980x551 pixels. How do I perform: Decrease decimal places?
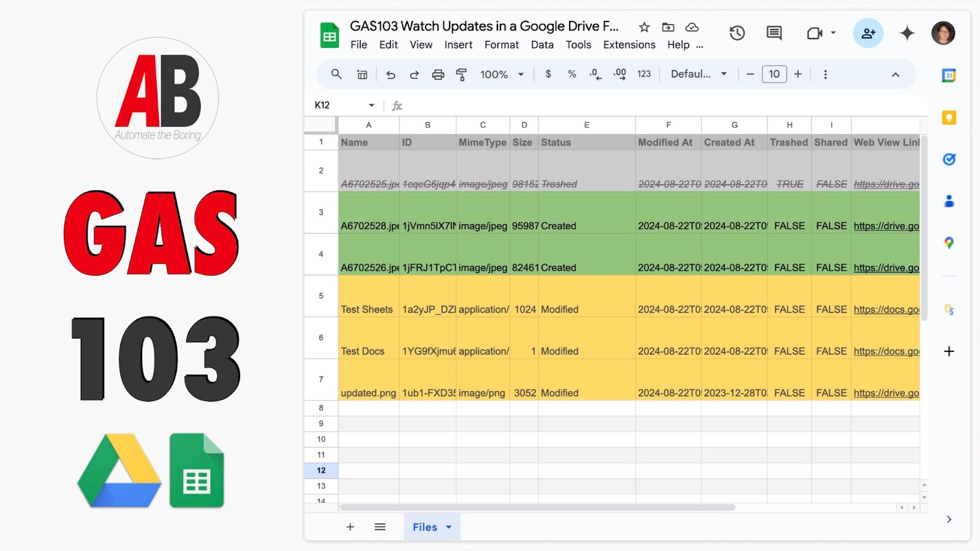595,74
